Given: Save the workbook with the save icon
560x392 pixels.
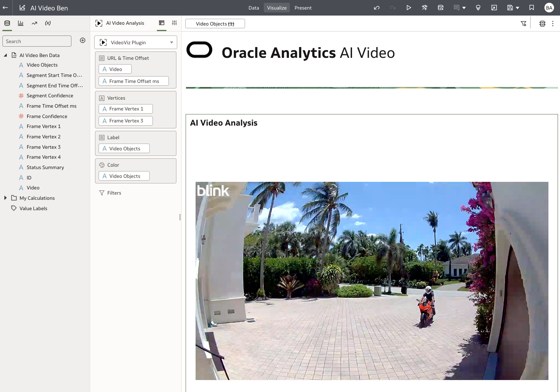Looking at the screenshot, I should 510,8.
